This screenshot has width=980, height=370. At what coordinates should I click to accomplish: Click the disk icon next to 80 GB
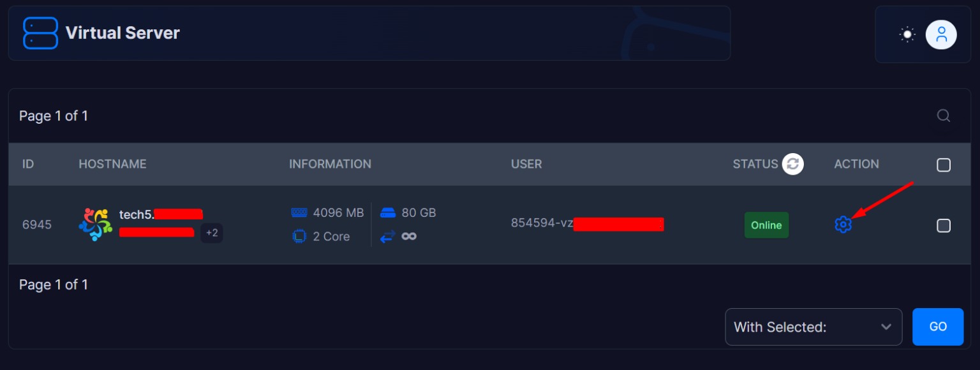pyautogui.click(x=388, y=212)
